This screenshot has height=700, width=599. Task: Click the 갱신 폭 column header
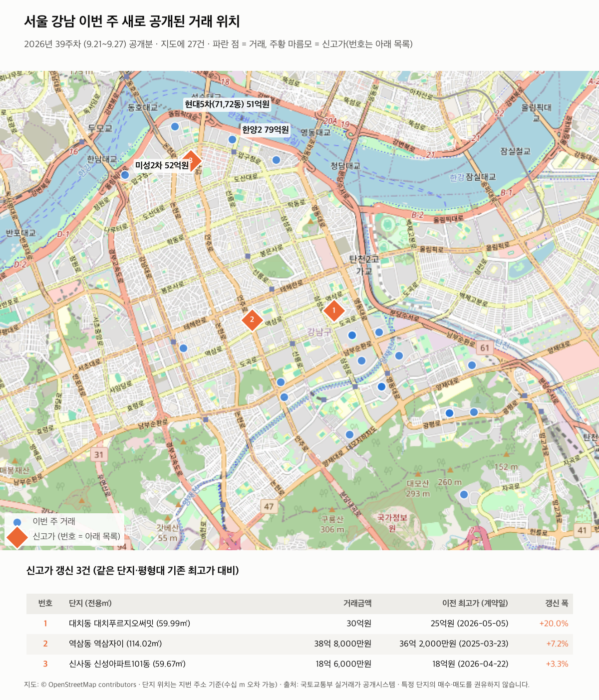click(x=557, y=603)
